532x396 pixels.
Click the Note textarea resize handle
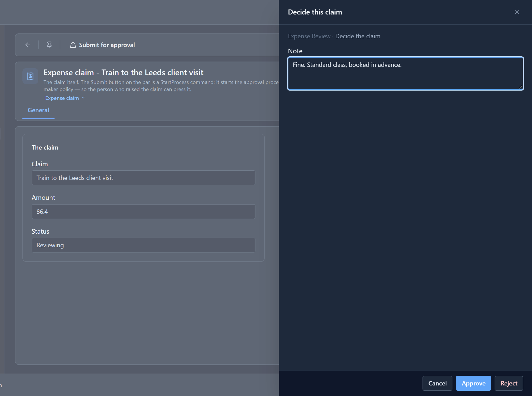[x=520, y=87]
